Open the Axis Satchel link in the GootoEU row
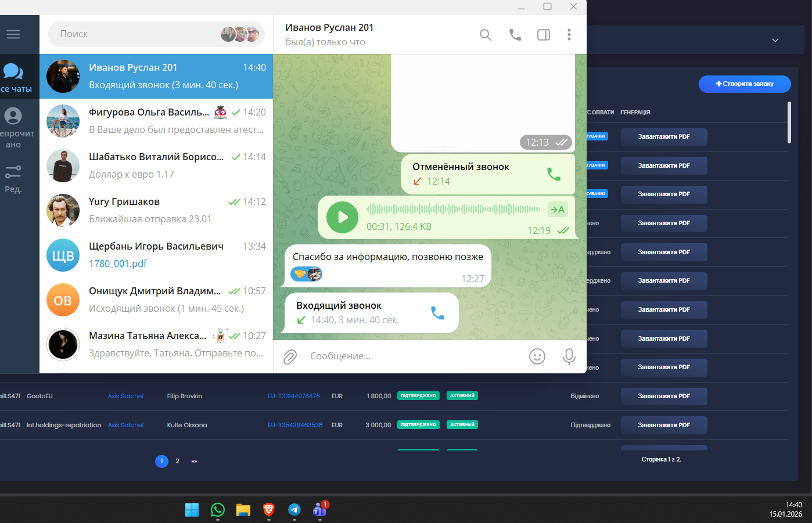Viewport: 812px width, 523px height. tap(125, 396)
